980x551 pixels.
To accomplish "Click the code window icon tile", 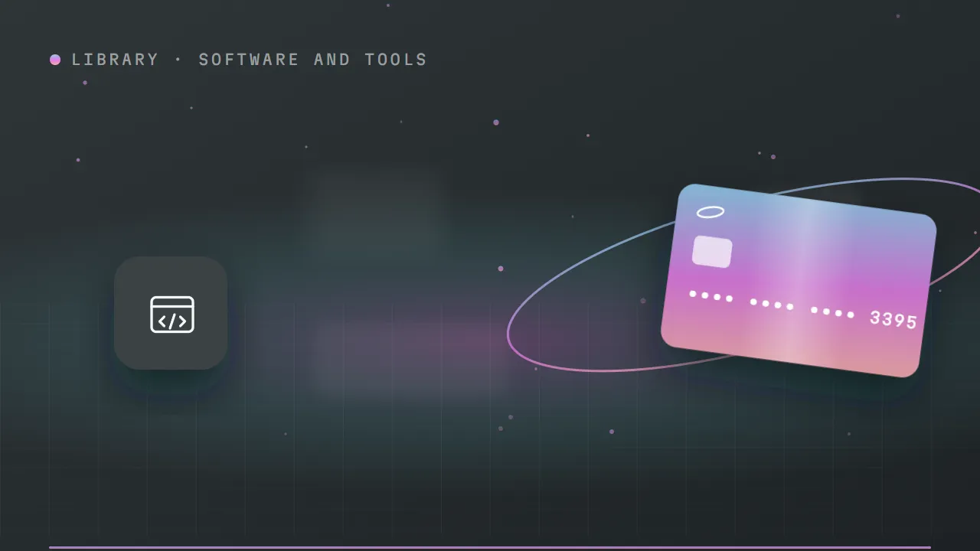I will [x=171, y=313].
